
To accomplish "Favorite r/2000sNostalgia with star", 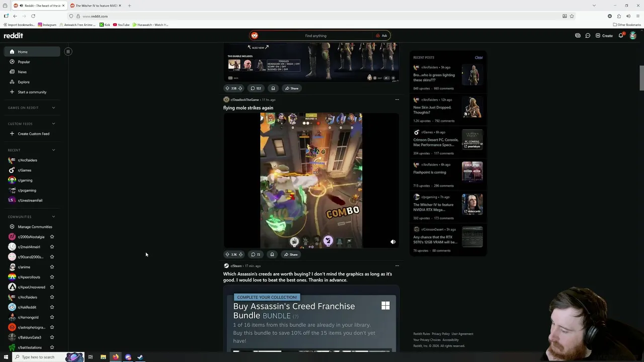I will (x=52, y=237).
